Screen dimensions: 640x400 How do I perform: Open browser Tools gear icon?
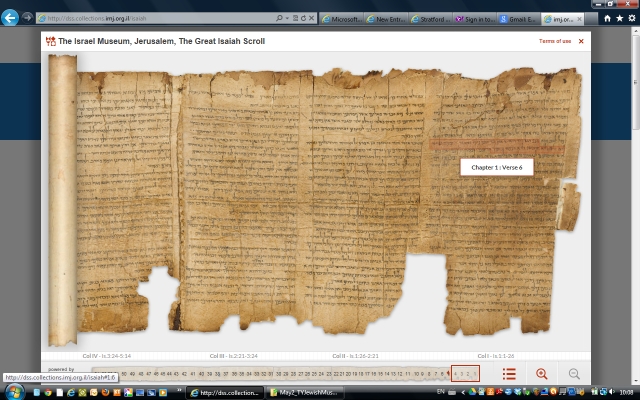pyautogui.click(x=632, y=18)
